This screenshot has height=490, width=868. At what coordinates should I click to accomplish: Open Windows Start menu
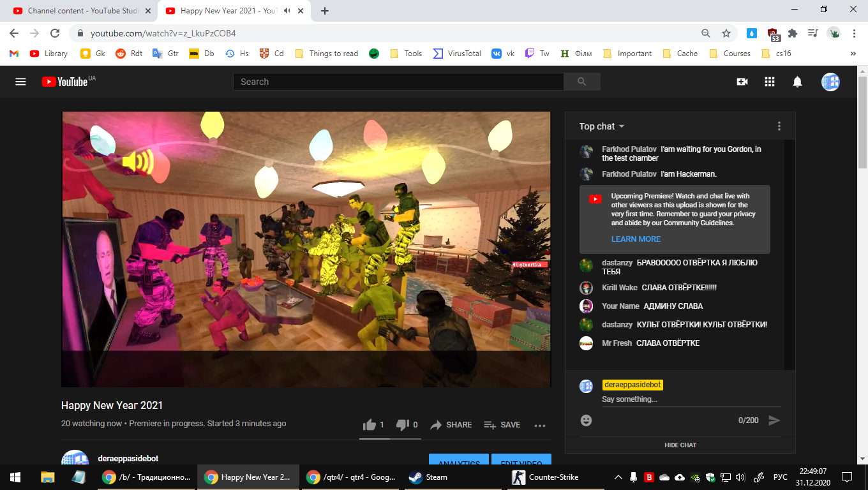15,477
